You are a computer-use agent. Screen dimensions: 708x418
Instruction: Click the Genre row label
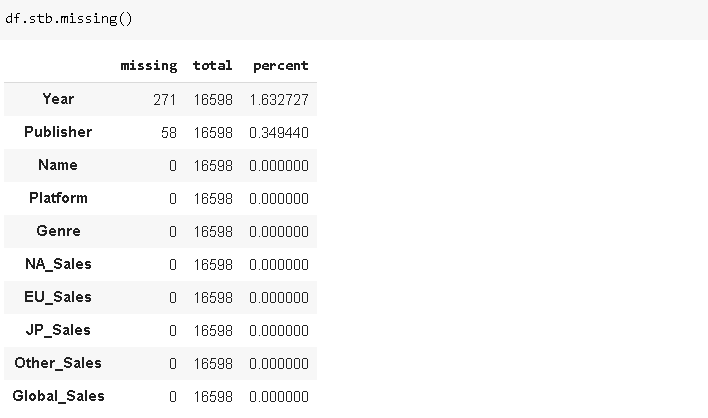pos(58,231)
